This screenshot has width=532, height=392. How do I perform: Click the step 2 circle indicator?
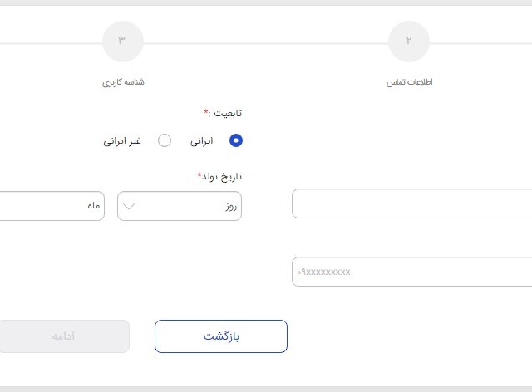[409, 42]
